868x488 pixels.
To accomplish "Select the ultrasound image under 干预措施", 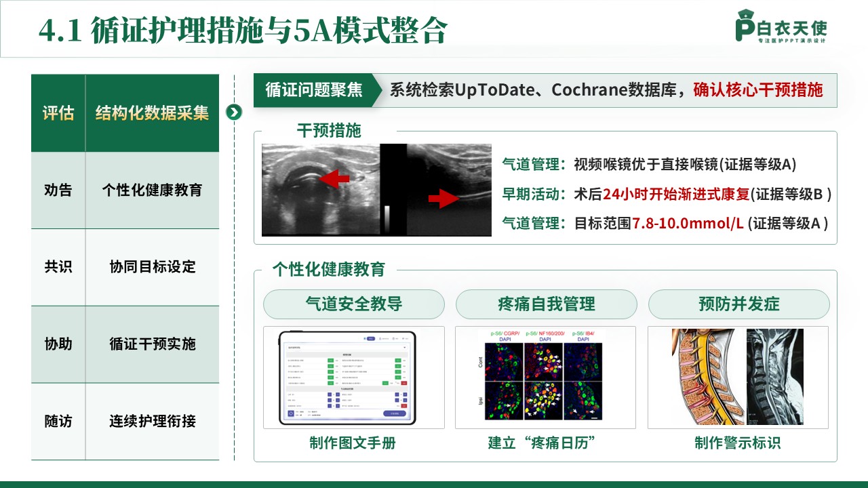I will (376, 190).
